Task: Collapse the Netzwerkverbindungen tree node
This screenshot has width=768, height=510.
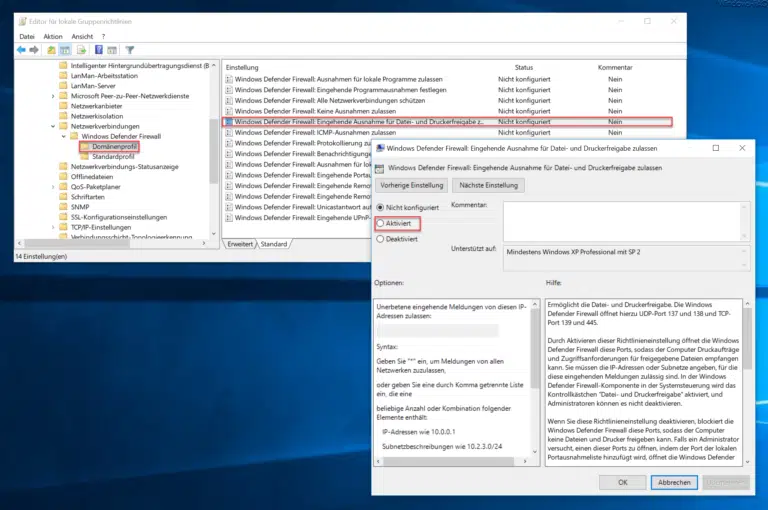Action: (53, 126)
